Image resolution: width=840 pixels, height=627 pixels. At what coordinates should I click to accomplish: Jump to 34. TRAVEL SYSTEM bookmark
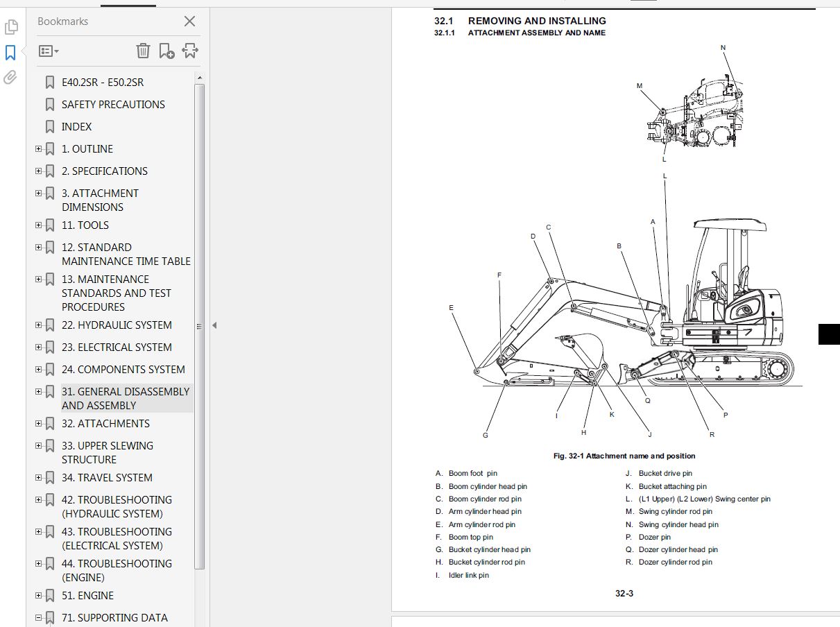[x=106, y=478]
